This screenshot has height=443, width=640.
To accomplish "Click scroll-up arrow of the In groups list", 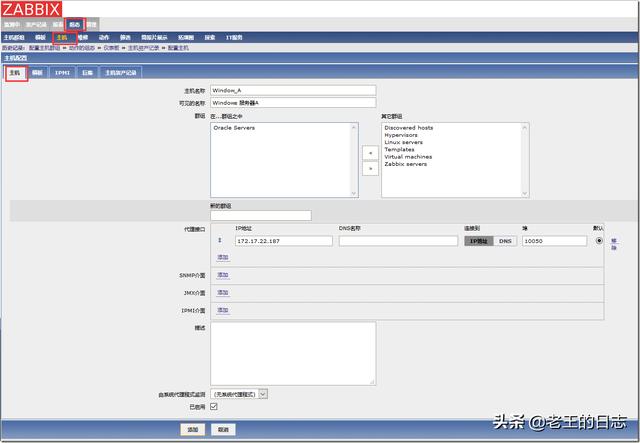I will click(353, 128).
